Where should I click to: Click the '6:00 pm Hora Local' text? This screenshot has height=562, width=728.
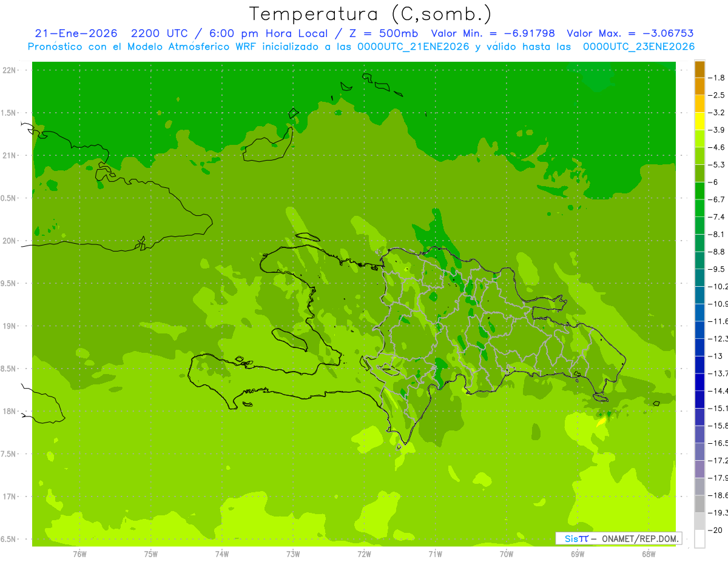point(269,33)
